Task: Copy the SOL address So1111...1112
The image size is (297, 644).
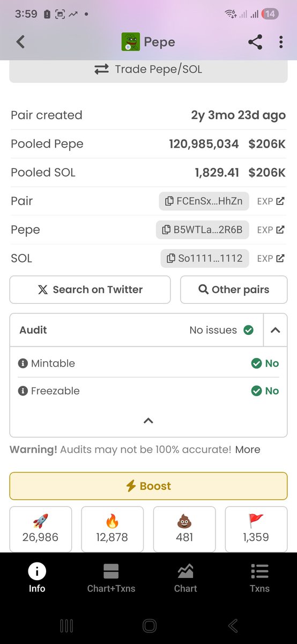Action: tap(205, 258)
